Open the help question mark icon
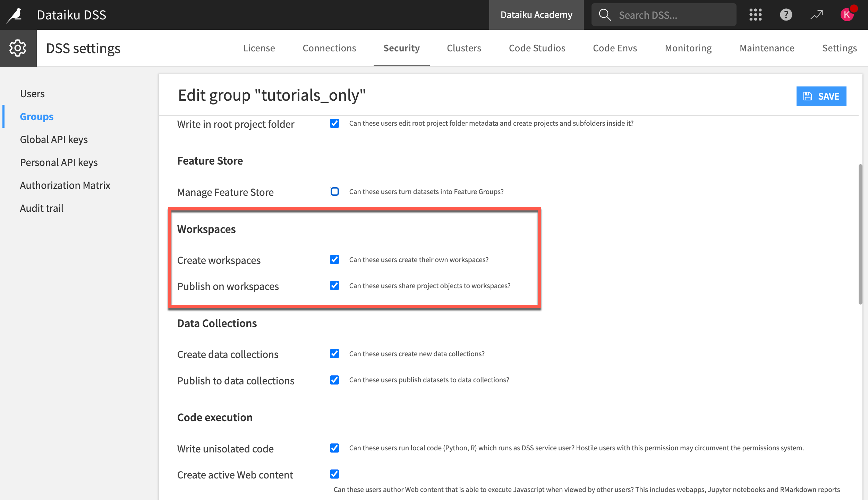Screen dimensions: 868x500 coord(785,15)
